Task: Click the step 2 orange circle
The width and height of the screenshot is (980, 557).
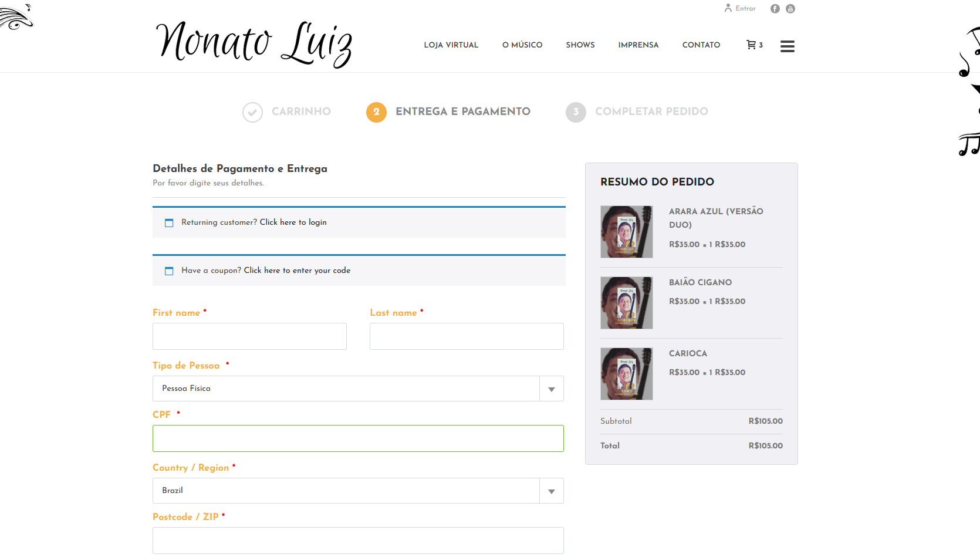Action: pyautogui.click(x=376, y=112)
